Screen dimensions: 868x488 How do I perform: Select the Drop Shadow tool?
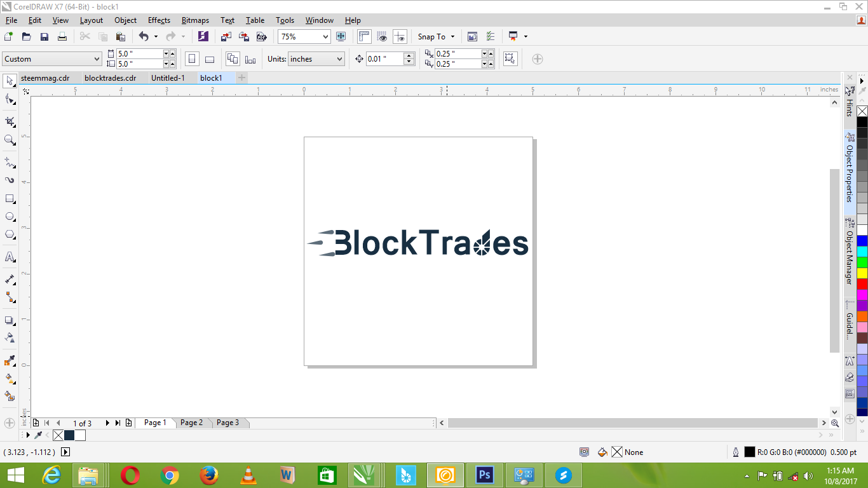(x=10, y=320)
